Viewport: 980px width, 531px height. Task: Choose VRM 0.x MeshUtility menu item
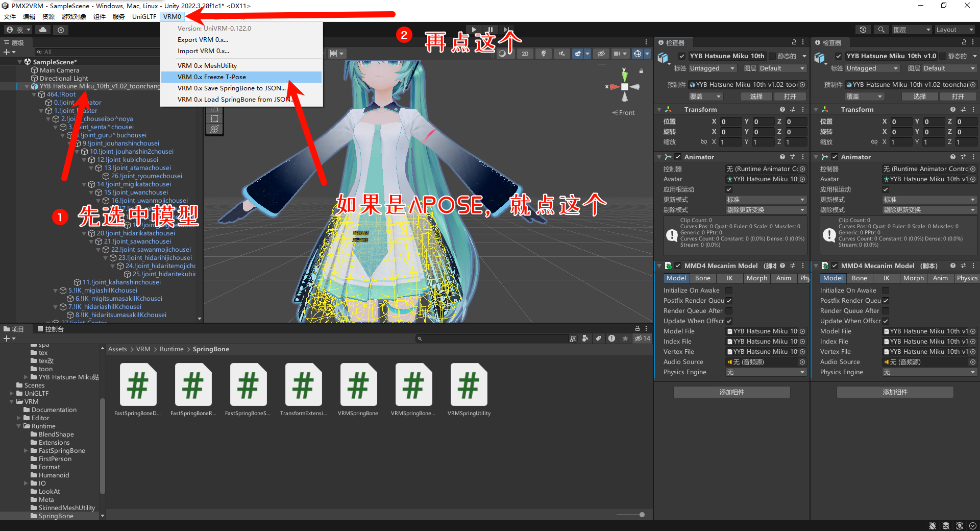[x=241, y=66]
